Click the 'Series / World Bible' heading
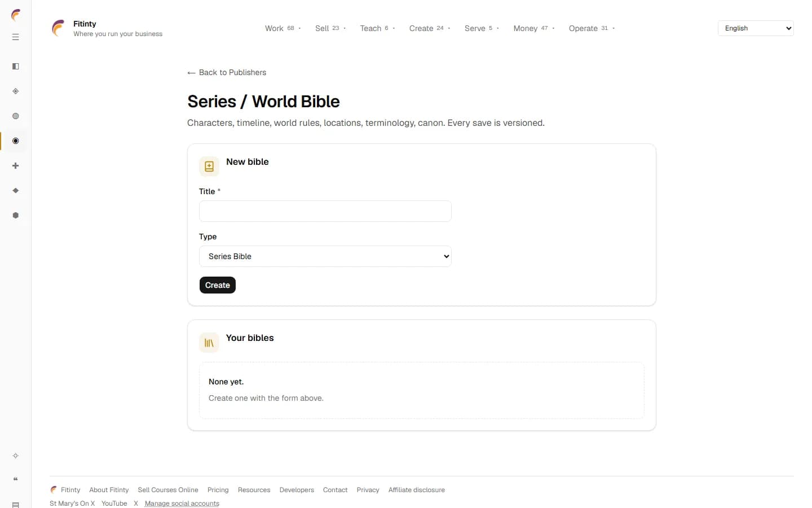Image resolution: width=812 pixels, height=508 pixels. (x=263, y=102)
